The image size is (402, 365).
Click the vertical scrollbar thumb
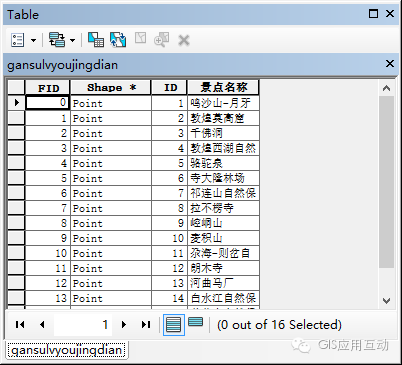coord(386,182)
